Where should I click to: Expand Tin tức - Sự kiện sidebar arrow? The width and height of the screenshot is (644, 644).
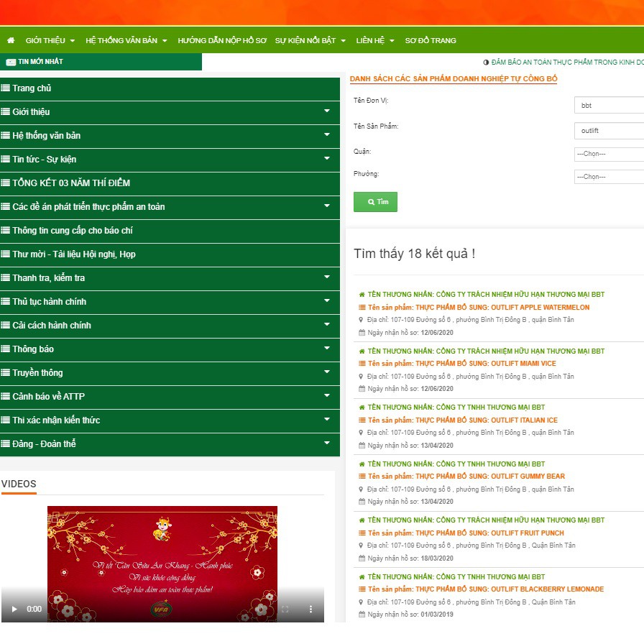coord(327,159)
